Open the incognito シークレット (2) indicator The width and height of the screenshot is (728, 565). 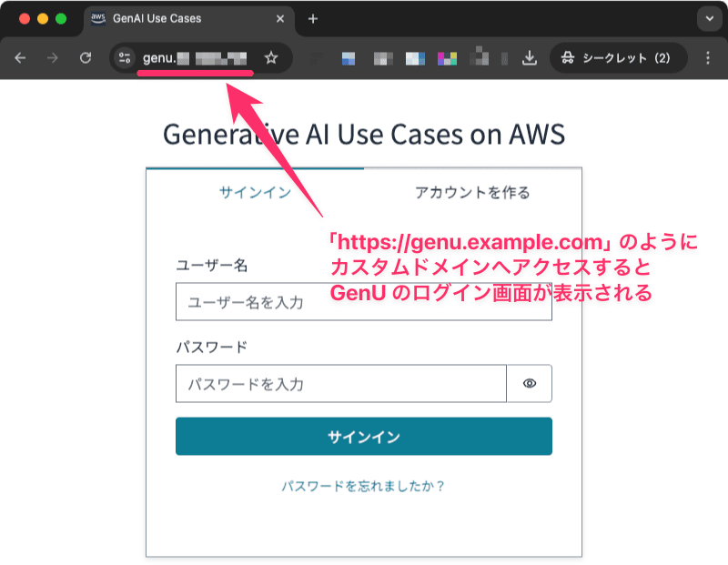(x=618, y=58)
